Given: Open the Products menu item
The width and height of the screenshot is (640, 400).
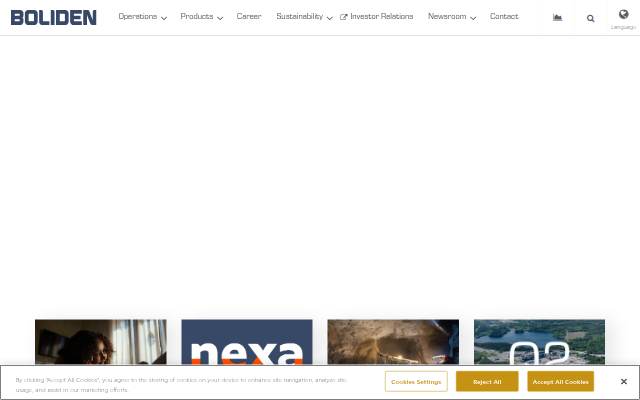Looking at the screenshot, I should 197,16.
